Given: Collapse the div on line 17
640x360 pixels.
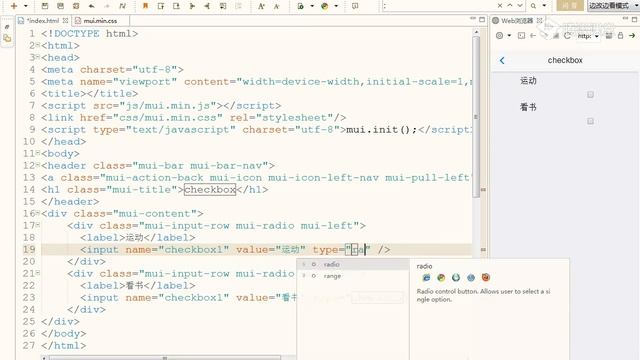Looking at the screenshot, I should (x=38, y=224).
